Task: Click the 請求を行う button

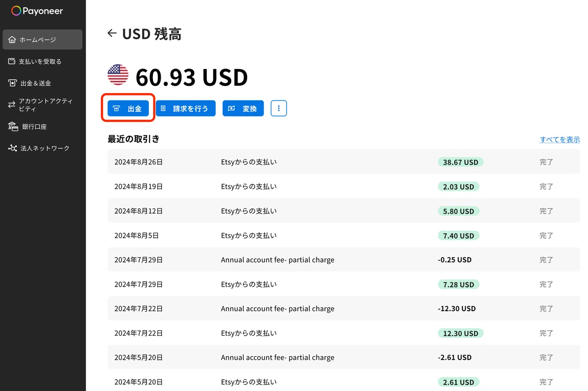Action: click(x=186, y=108)
